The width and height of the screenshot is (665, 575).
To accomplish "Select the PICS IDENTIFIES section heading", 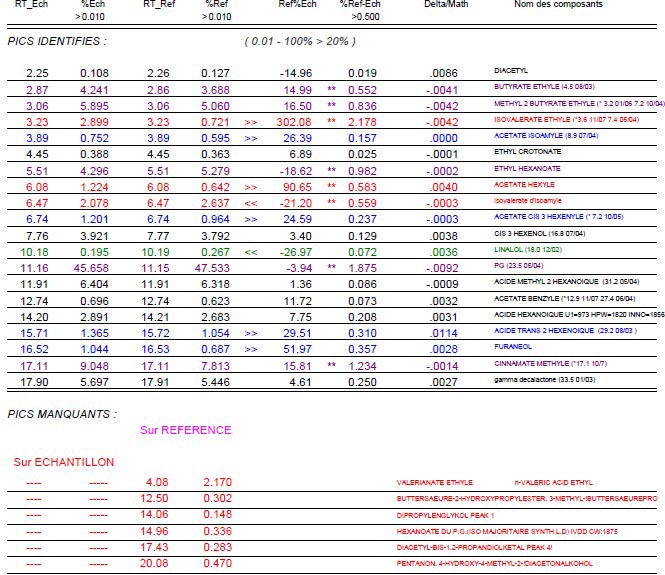I will point(57,41).
